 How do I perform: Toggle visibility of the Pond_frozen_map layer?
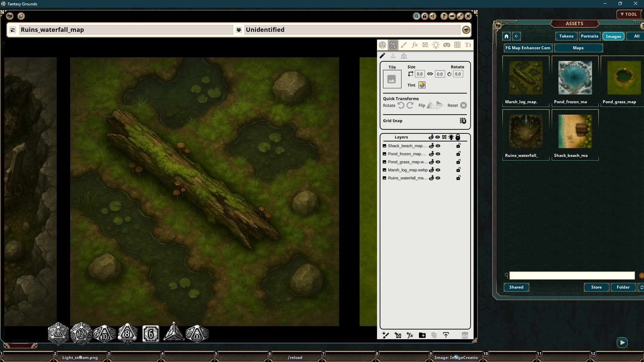click(438, 154)
